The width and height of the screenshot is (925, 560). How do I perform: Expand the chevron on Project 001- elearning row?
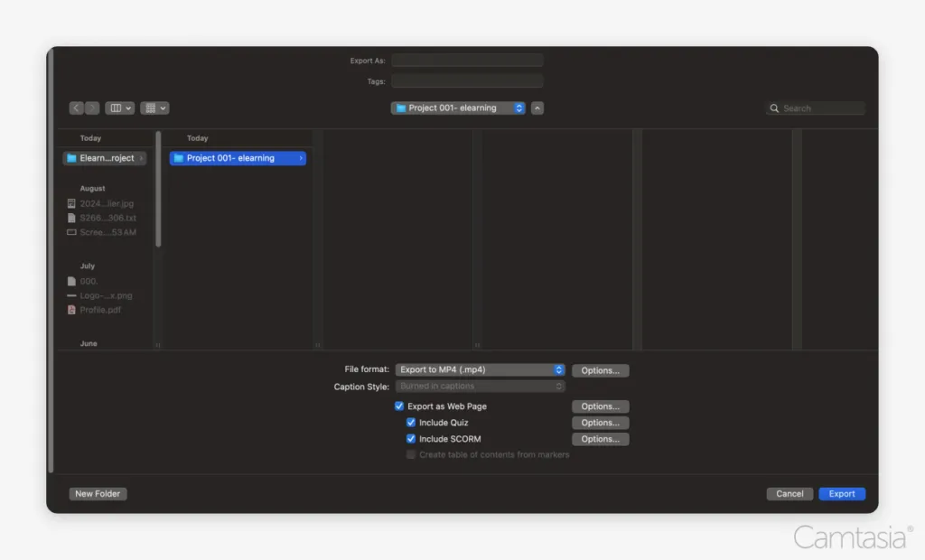tap(301, 158)
